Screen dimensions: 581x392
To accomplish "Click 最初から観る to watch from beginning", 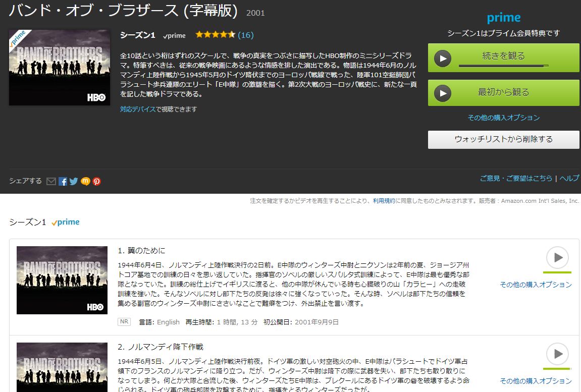I will pos(503,93).
